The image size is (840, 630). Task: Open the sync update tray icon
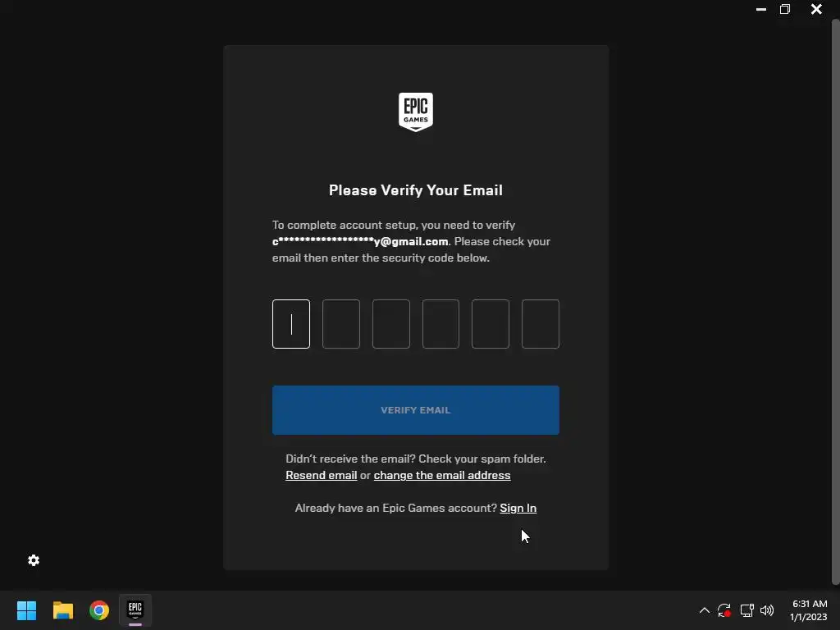724,610
